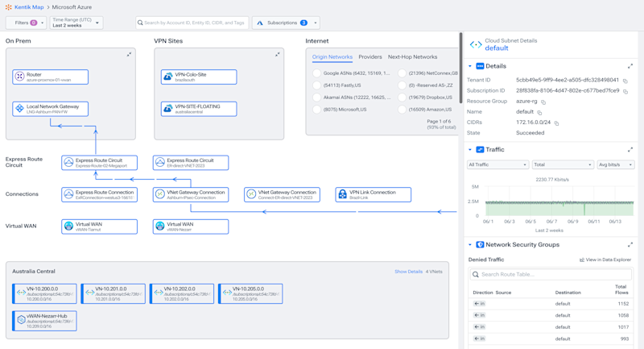Click Connect-ER-direct VNet Gateway Connection icon

pyautogui.click(x=251, y=194)
